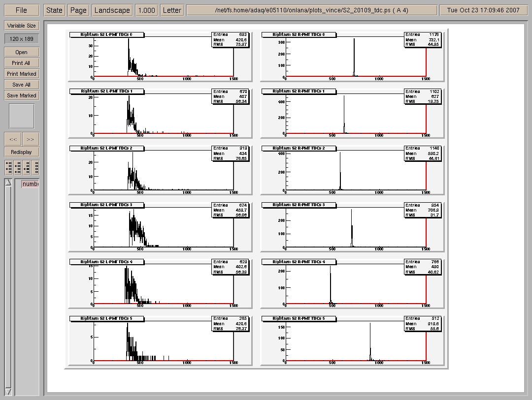The image size is (532, 400).
Task: Click title 'Rightarm S2 R-PMT TDCs 0'
Action: tap(299, 34)
